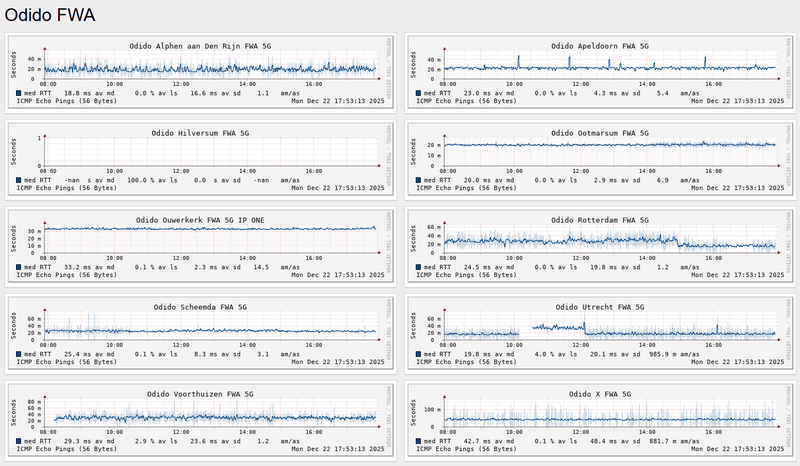Open the Odido Voorthuizen FWA 5G graph
Viewport: 800px width, 466px height.
[201, 421]
